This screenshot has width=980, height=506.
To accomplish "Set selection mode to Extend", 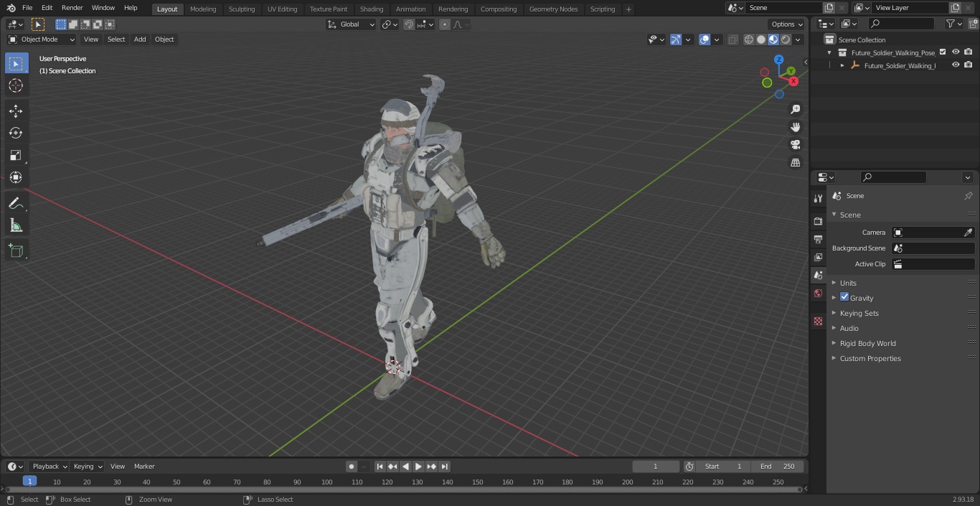I will coord(73,24).
